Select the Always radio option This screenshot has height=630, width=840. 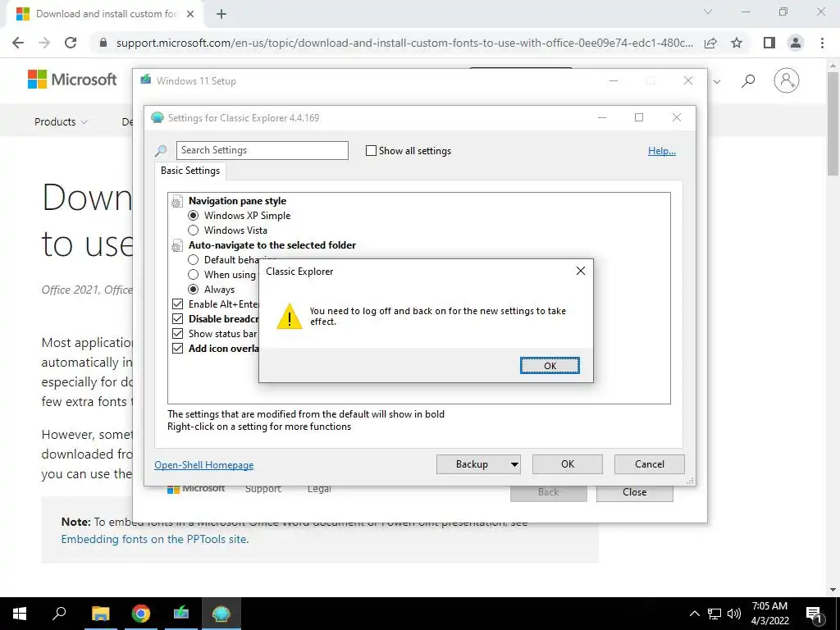click(193, 290)
